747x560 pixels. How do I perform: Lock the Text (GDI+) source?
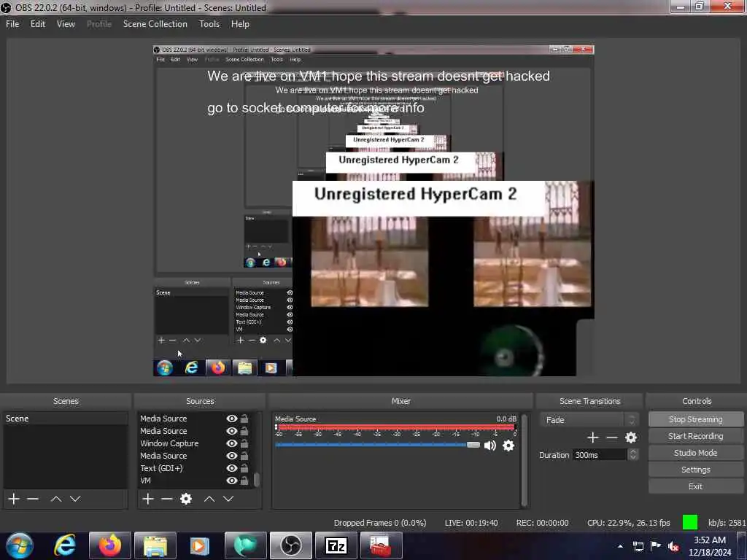244,468
